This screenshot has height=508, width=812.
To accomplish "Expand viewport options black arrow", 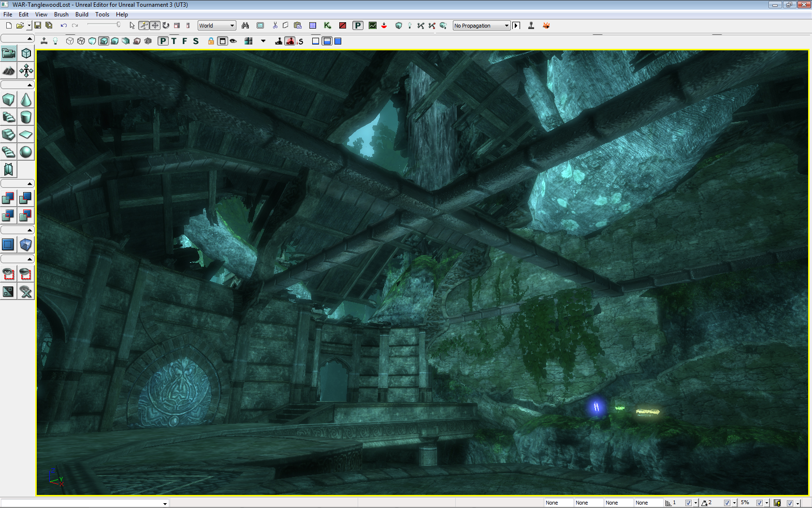I will pyautogui.click(x=263, y=41).
